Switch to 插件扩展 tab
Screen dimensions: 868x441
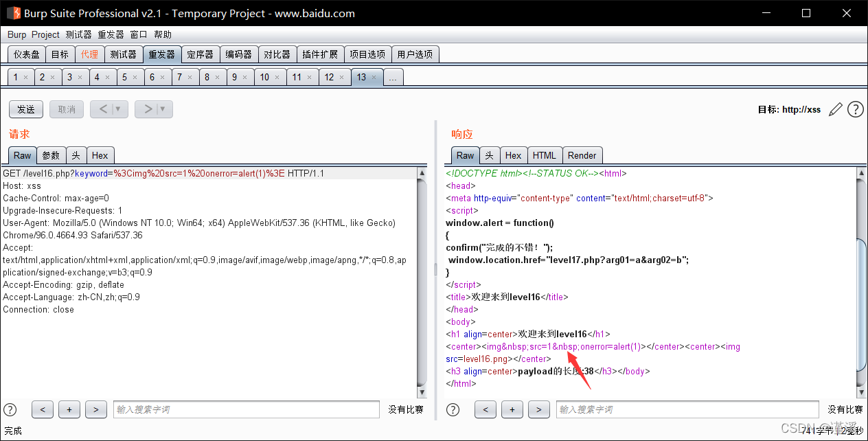[x=320, y=54]
